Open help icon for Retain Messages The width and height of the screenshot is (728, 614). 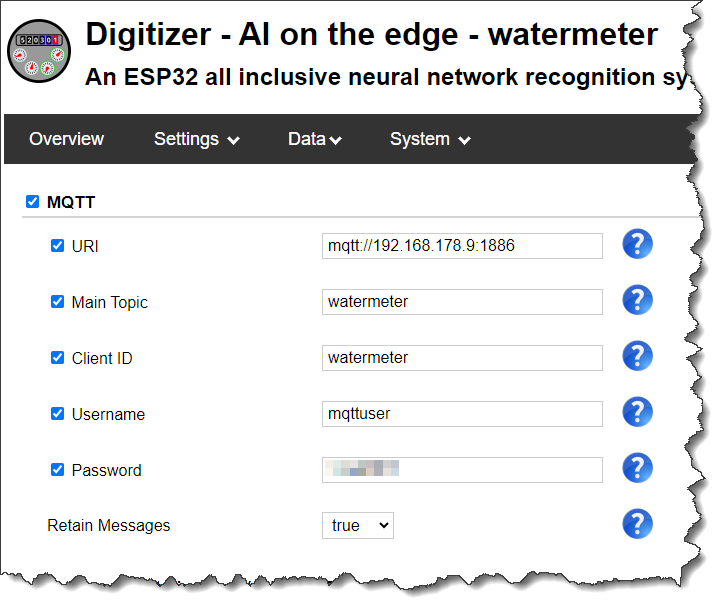tap(637, 524)
